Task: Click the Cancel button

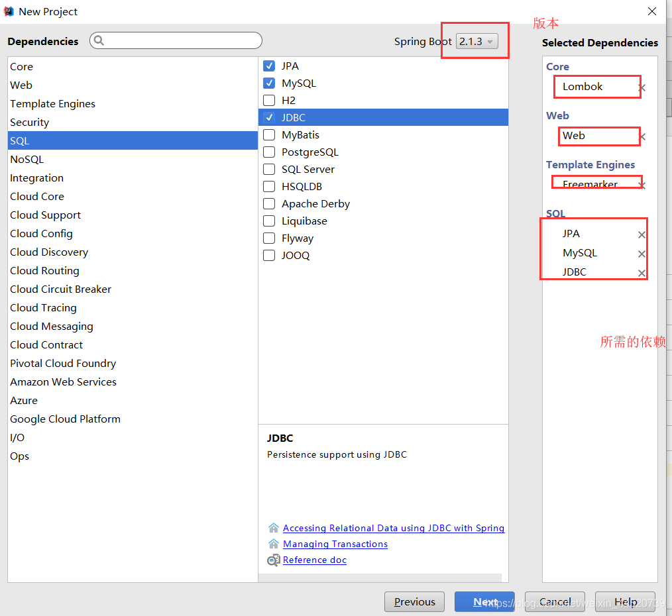Action: click(x=555, y=602)
